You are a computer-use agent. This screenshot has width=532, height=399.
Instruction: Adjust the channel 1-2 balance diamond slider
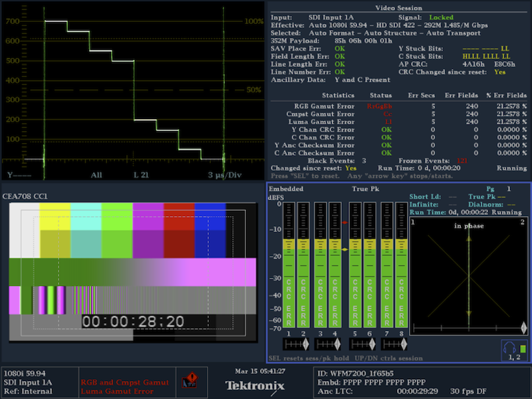307,343
